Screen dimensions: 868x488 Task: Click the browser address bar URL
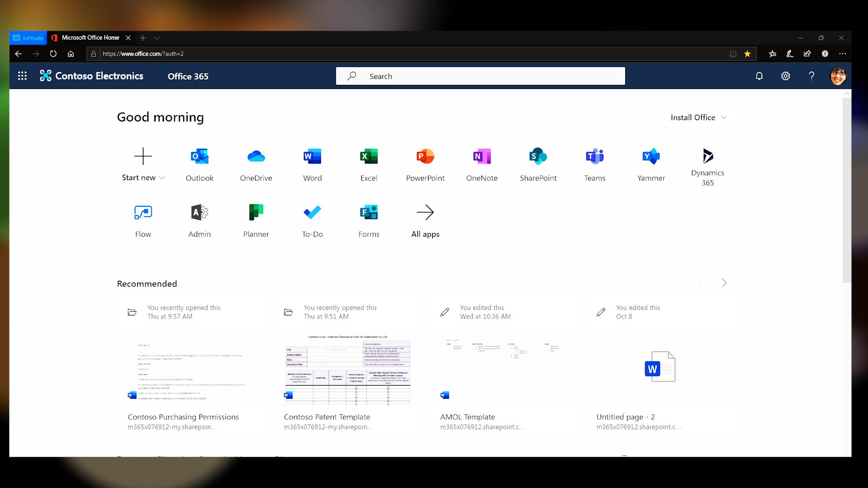click(x=143, y=54)
